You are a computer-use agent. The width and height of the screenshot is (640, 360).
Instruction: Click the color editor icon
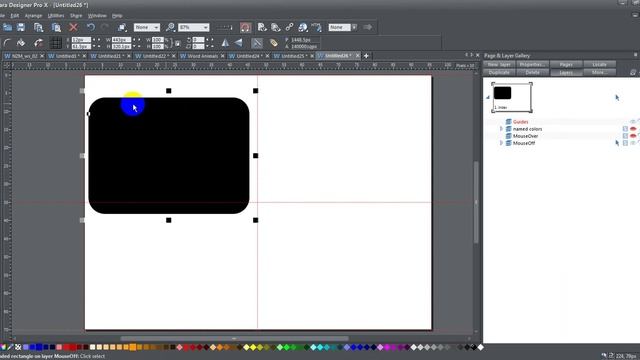click(4, 347)
